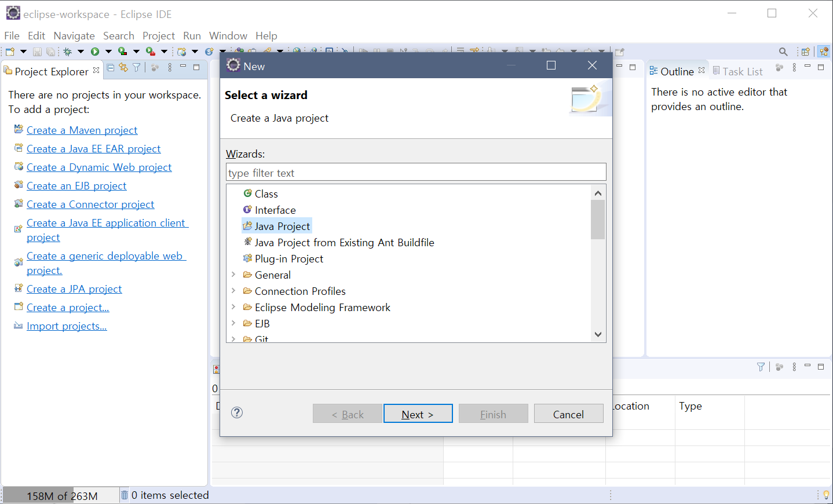Click the lightbulb tip icon in status bar
Screen dimensions: 833x504
[826, 495]
